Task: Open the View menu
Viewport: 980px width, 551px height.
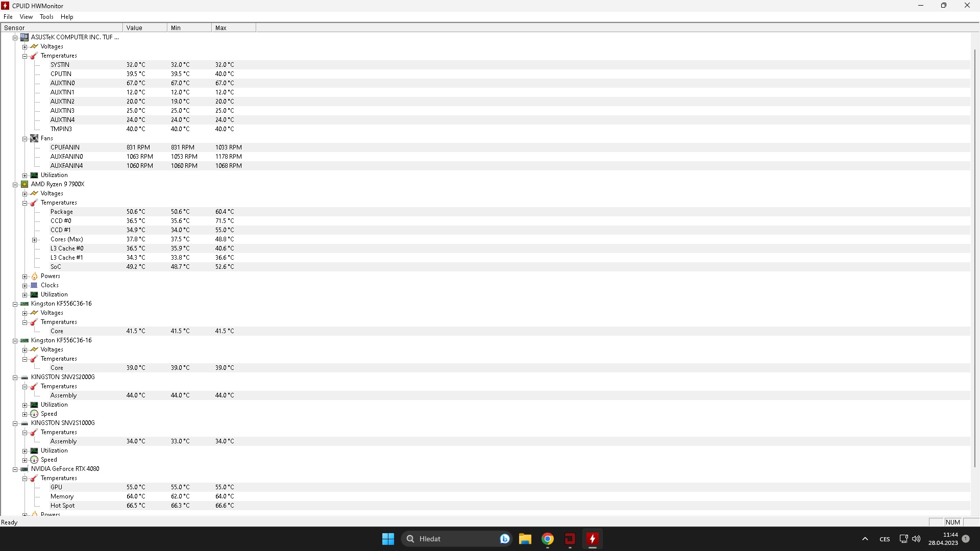Action: 26,17
